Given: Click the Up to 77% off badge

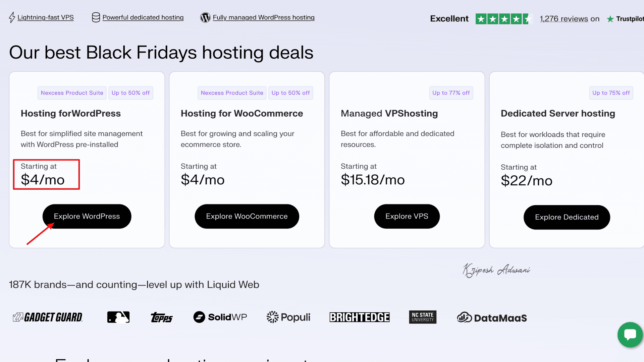Looking at the screenshot, I should (451, 93).
